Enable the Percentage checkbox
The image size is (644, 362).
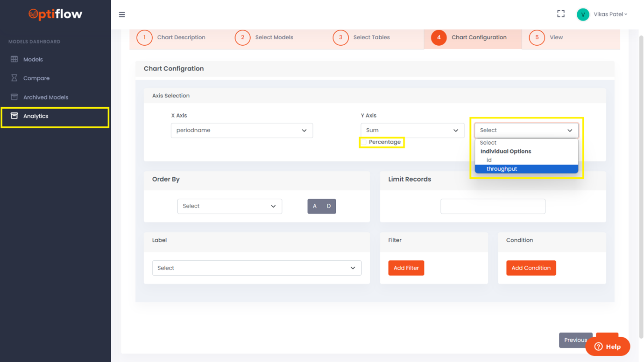[x=364, y=142]
